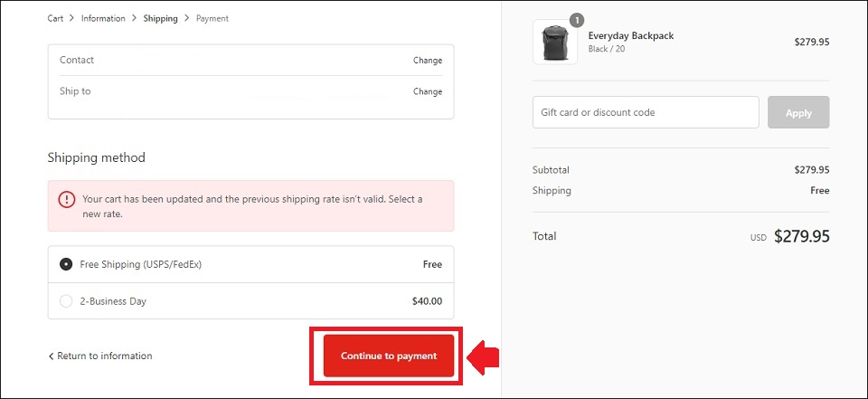Click the red arrow pointing at button
Viewport: 868px width, 399px height.
483,356
